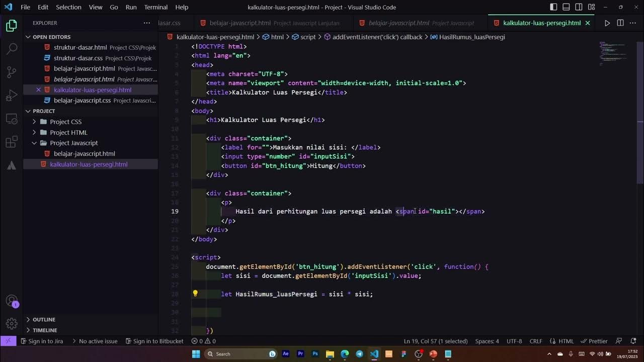
Task: Open Windows Start menu
Action: 196,354
